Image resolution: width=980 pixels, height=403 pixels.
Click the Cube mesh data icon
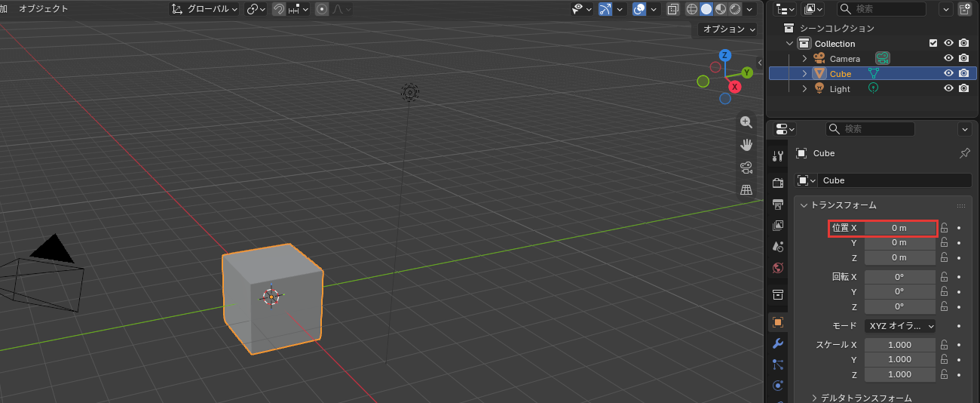click(874, 74)
